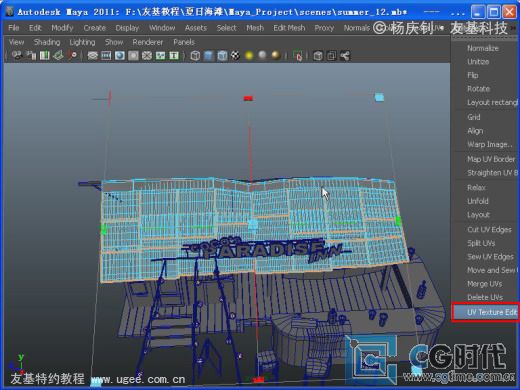Click the X-ray cube icon in viewport toolbar
The height and width of the screenshot is (390, 520).
click(x=318, y=55)
